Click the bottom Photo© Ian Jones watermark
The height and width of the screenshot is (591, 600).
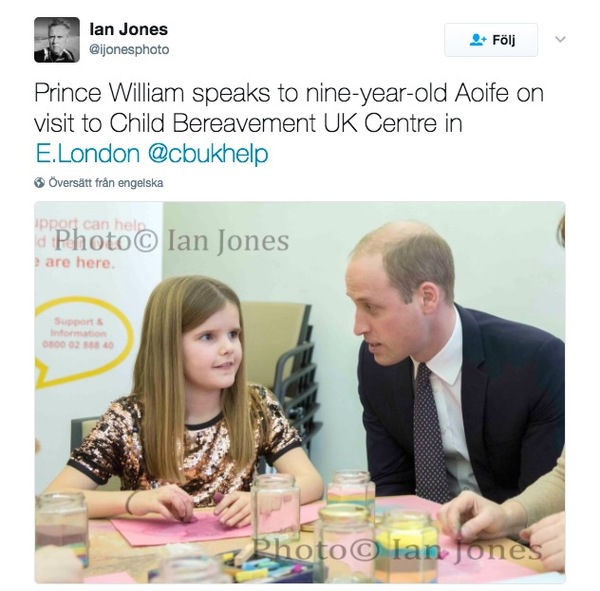point(398,549)
